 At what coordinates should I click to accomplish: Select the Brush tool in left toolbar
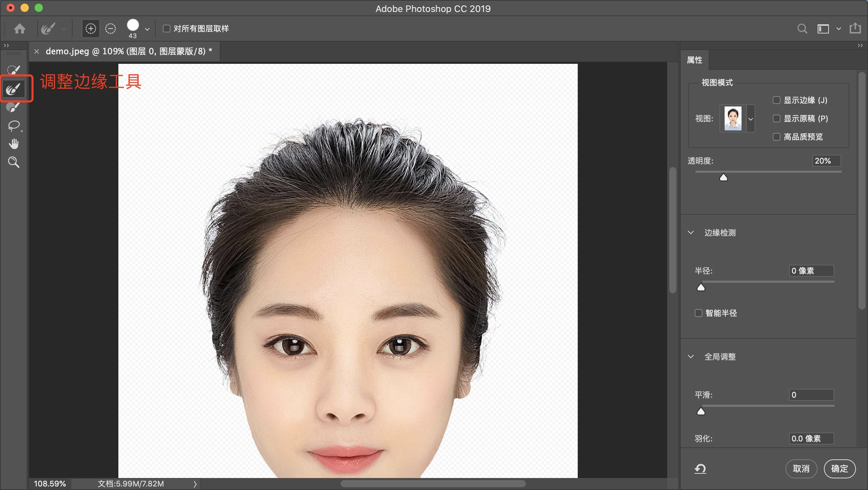coord(13,107)
